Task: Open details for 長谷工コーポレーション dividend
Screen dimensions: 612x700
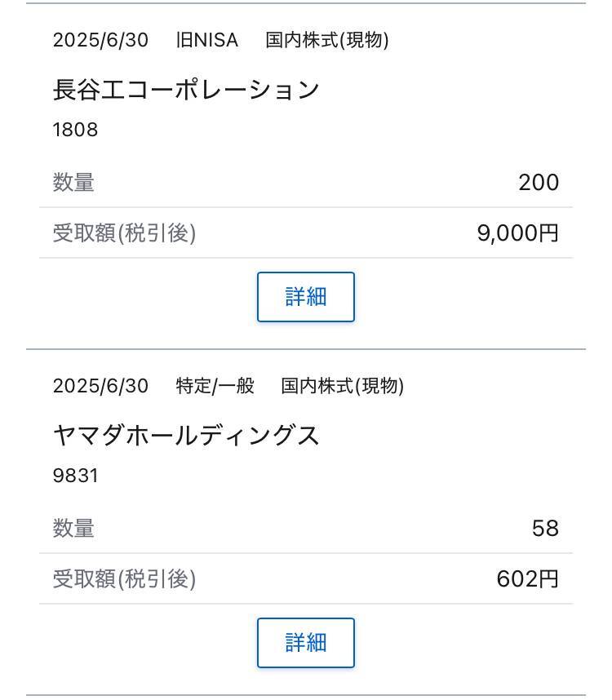Action: pos(306,297)
